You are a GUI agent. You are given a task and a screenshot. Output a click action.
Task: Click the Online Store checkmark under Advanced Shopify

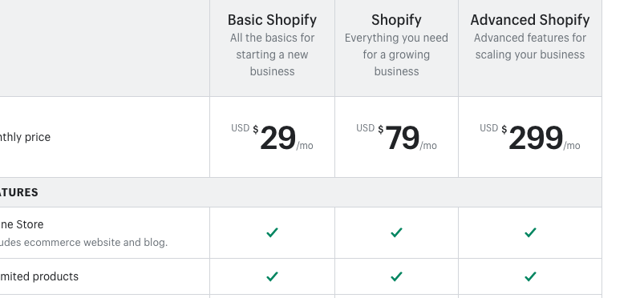tap(530, 233)
